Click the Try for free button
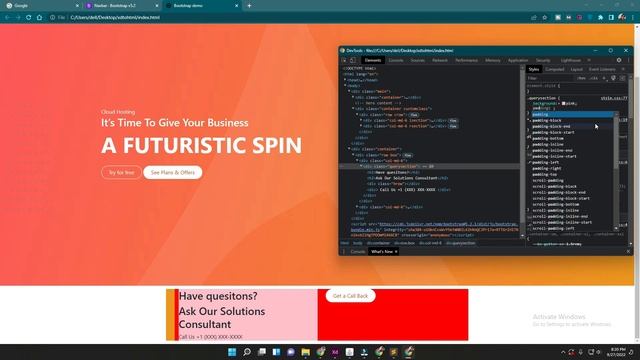 click(121, 173)
